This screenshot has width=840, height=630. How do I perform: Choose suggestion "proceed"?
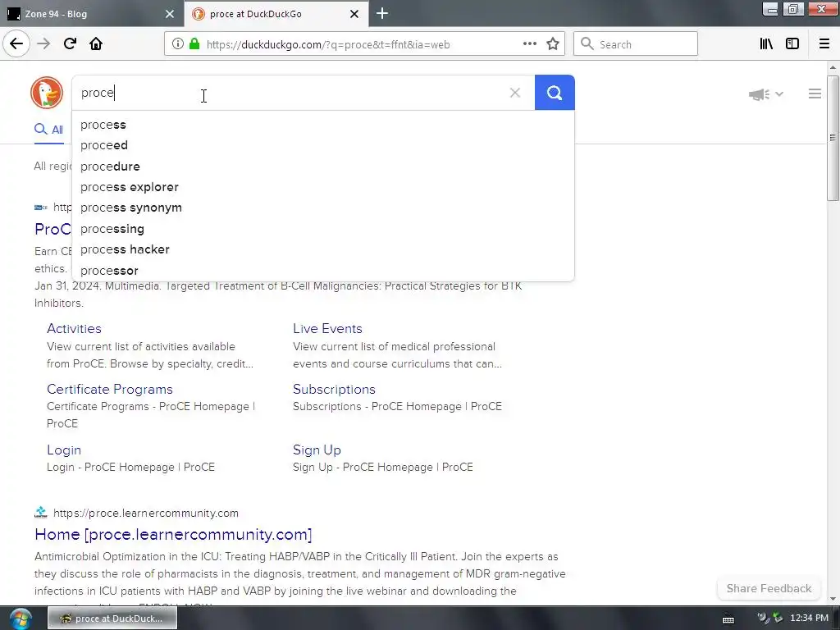coord(323,145)
